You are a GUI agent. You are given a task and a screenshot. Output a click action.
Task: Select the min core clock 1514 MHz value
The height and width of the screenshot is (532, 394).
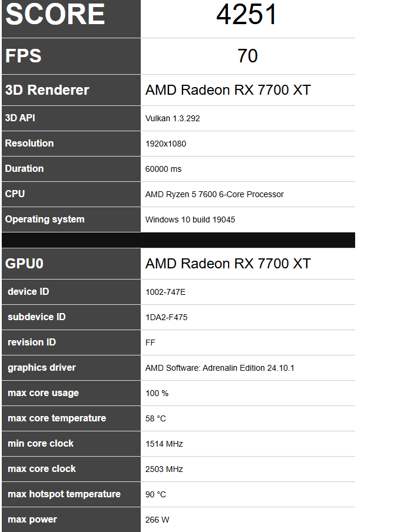point(164,444)
